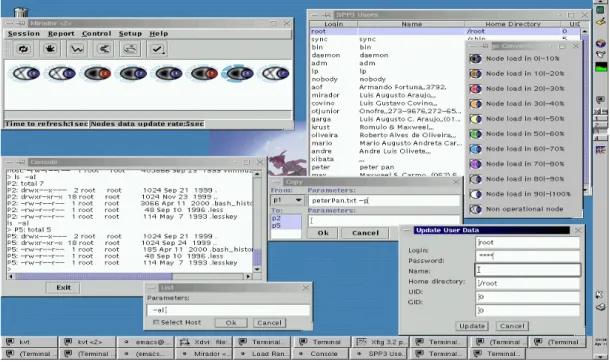The image size is (610, 362).
Task: Click Console horizontal scrollbar left arrow
Action: coord(11,276)
